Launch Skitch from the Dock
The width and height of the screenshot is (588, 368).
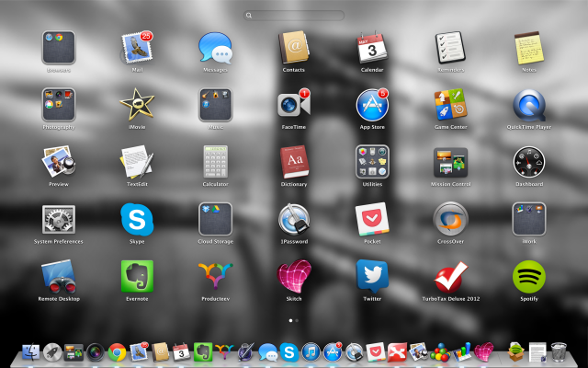point(484,352)
